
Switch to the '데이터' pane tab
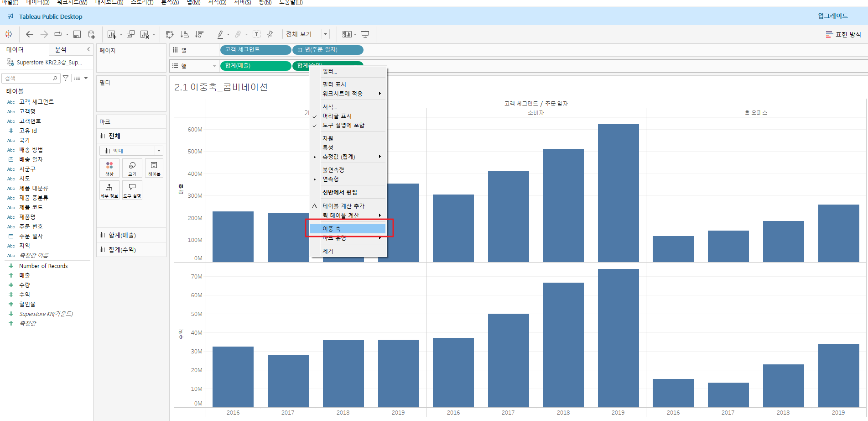[x=15, y=50]
